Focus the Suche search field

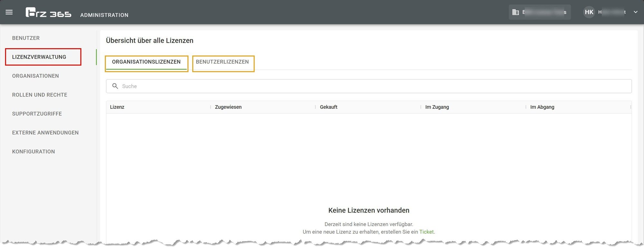click(x=369, y=86)
